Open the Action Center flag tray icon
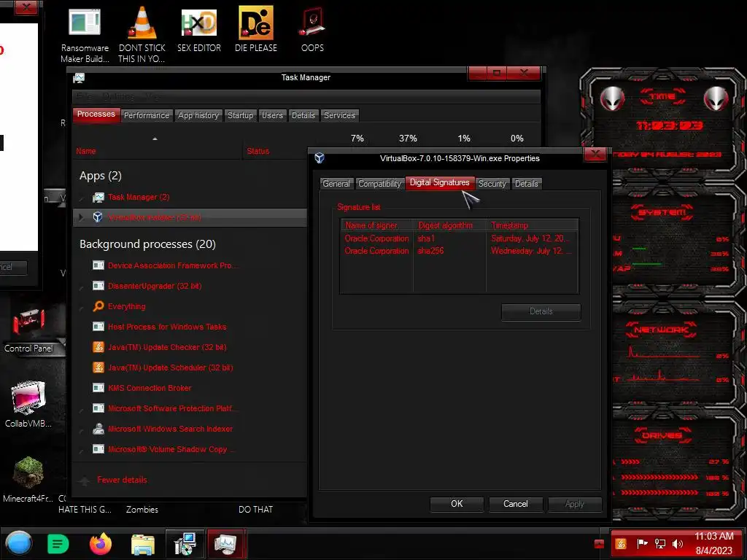The width and height of the screenshot is (747, 560). point(642,543)
